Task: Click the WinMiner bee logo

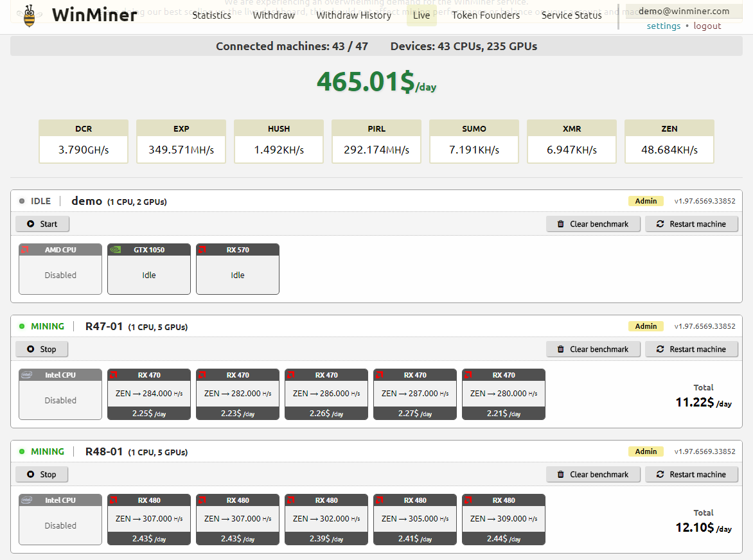Action: coord(30,15)
